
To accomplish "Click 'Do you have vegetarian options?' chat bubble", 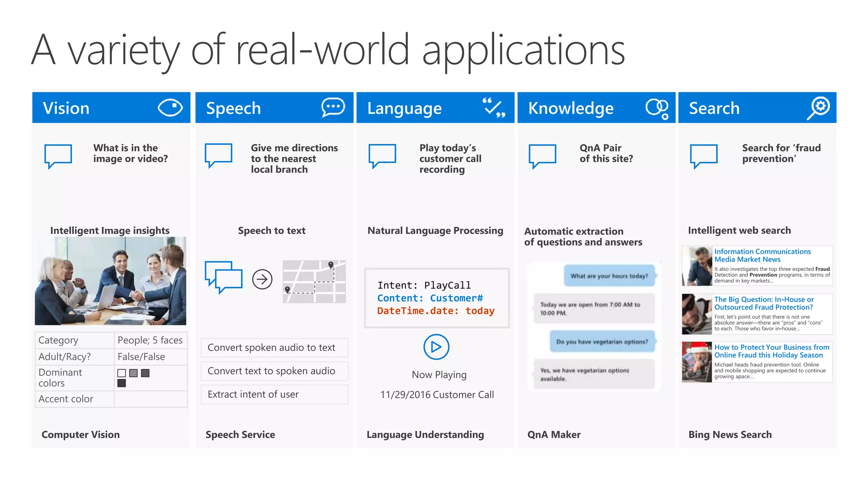I will 603,341.
